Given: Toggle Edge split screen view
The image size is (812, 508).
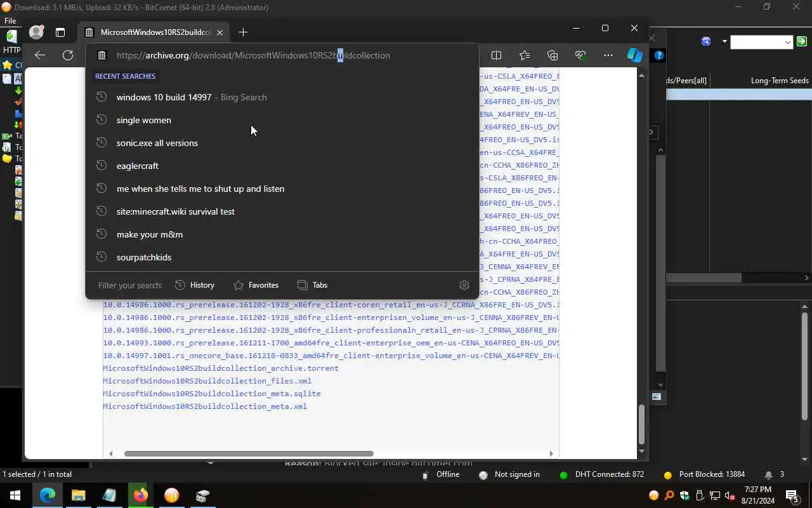Looking at the screenshot, I should click(x=497, y=55).
